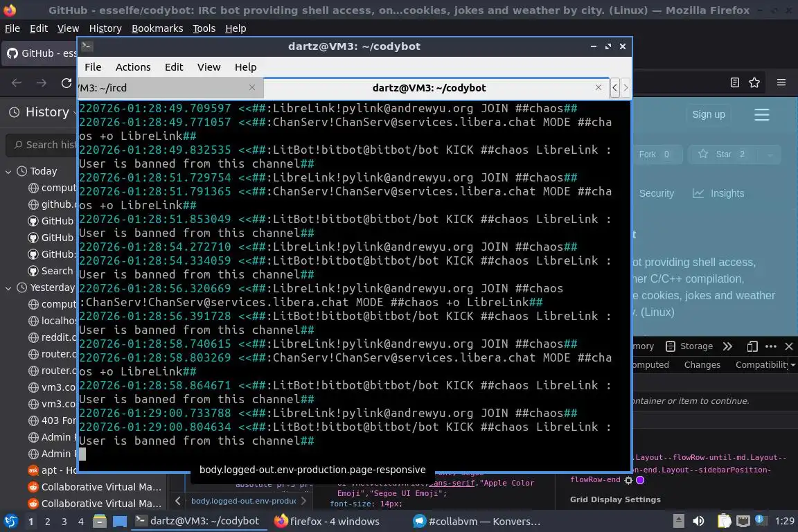This screenshot has height=532, width=798.
Task: Open the Changes inspector tab
Action: (702, 364)
